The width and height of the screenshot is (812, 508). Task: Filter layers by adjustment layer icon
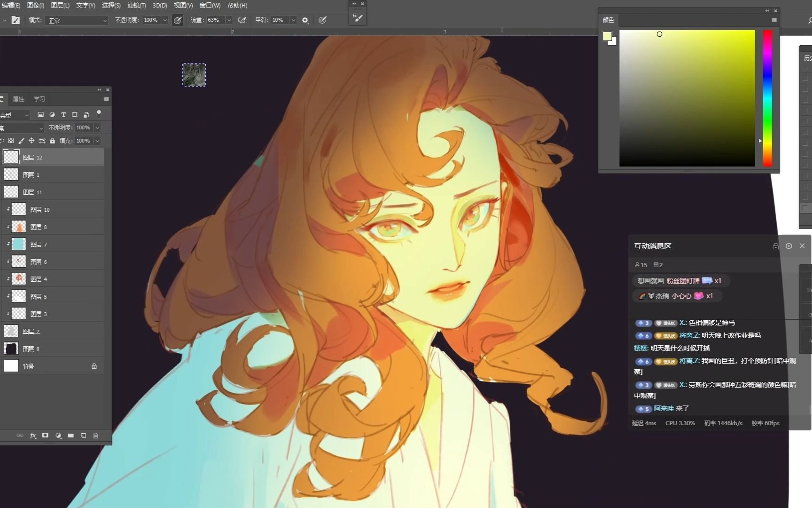coord(52,114)
